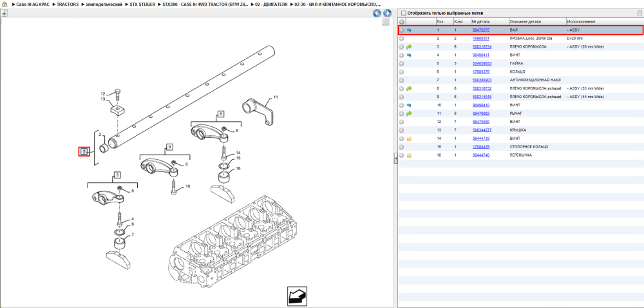Open the part number link for РЫЧАГ

coord(480,113)
